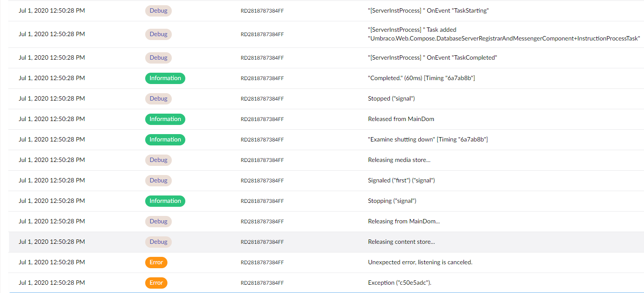The width and height of the screenshot is (644, 293).
Task: Toggle the Debug badge on the "TaskCompleted" entry
Action: coord(158,57)
